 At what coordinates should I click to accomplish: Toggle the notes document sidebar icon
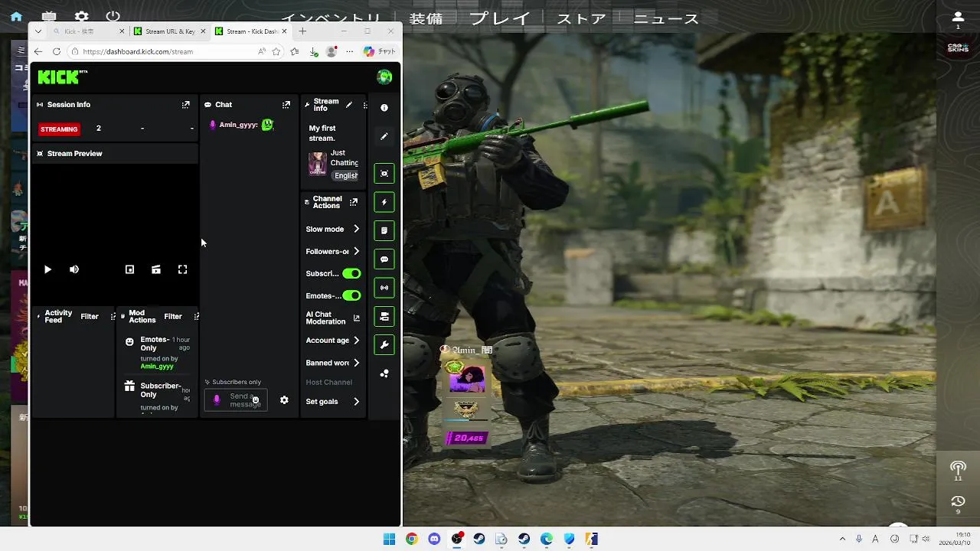coord(384,230)
